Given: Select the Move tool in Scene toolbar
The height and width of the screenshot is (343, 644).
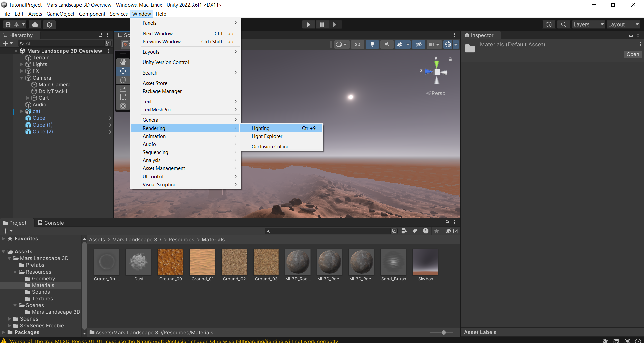Looking at the screenshot, I should point(123,71).
